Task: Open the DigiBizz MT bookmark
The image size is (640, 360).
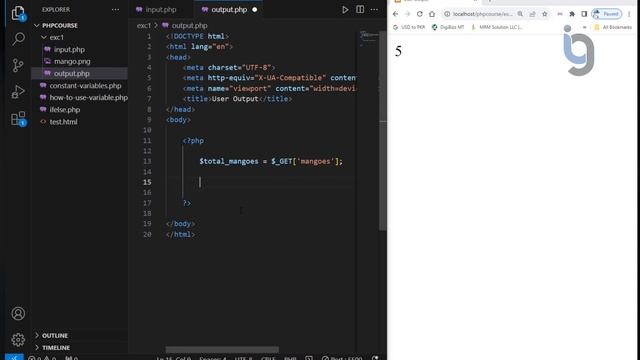Action: click(448, 27)
